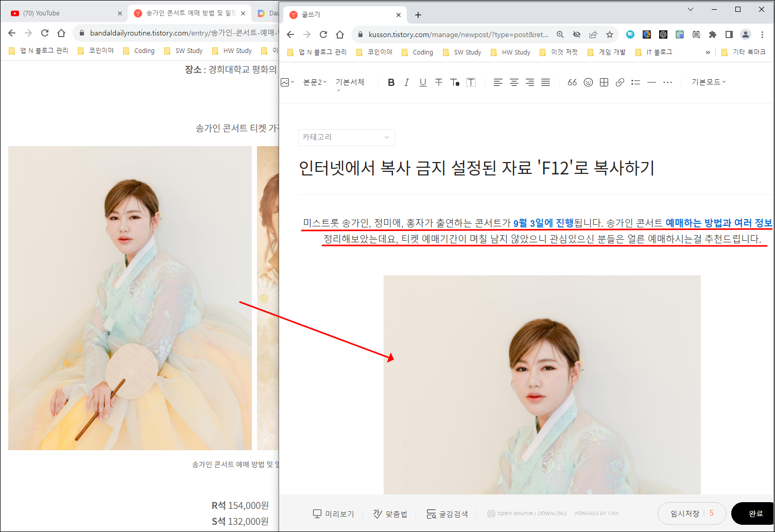Open tab search chevron in right window
Screen dimensions: 775x532
[x=691, y=9]
